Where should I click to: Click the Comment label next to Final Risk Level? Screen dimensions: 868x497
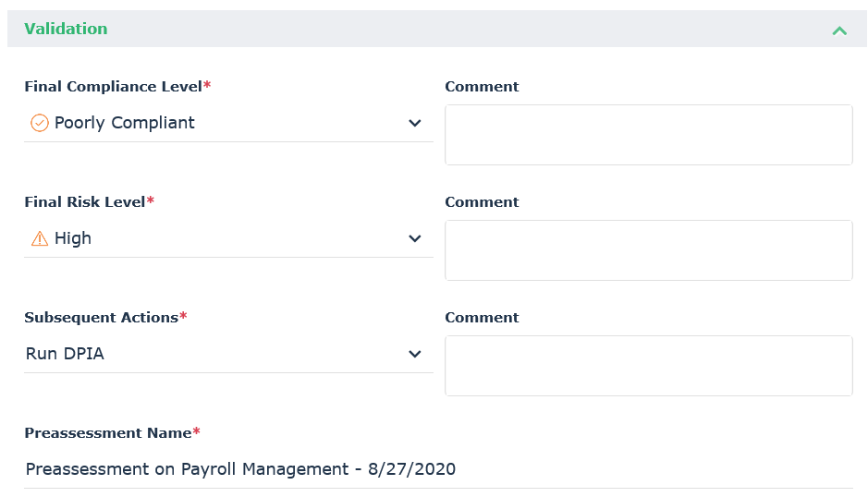click(x=482, y=202)
